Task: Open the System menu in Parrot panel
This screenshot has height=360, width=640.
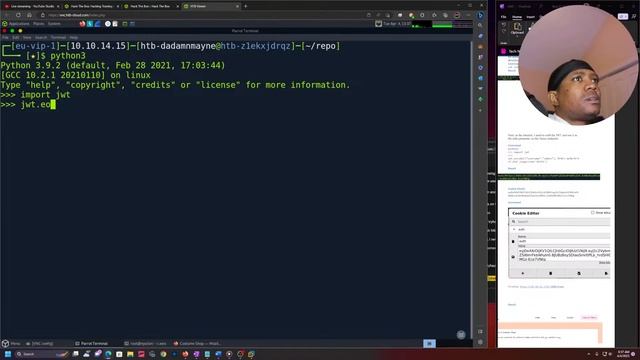Action: (54, 24)
